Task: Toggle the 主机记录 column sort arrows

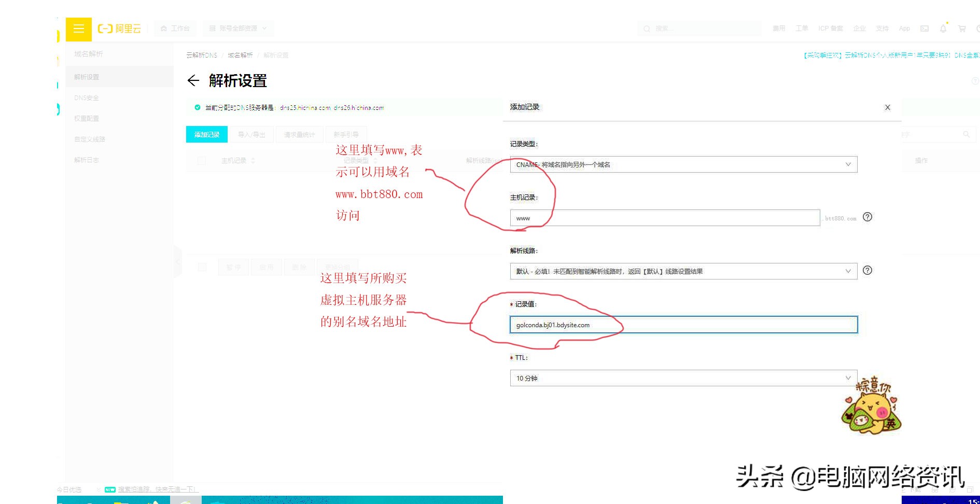Action: pyautogui.click(x=253, y=161)
